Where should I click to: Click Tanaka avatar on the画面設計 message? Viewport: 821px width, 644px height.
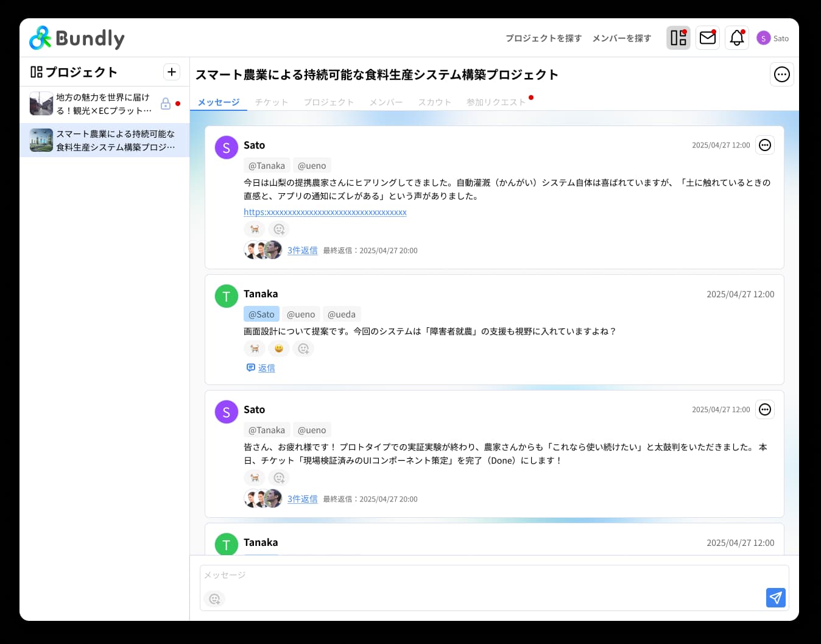(227, 296)
